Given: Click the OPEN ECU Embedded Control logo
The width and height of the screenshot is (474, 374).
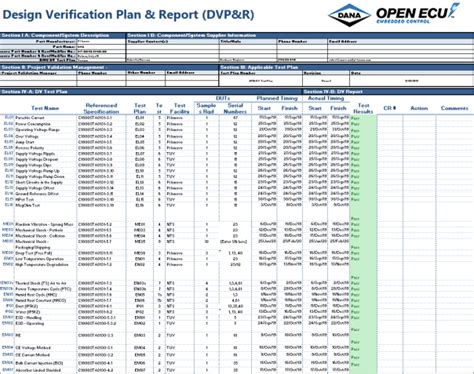Looking at the screenshot, I should [418, 13].
